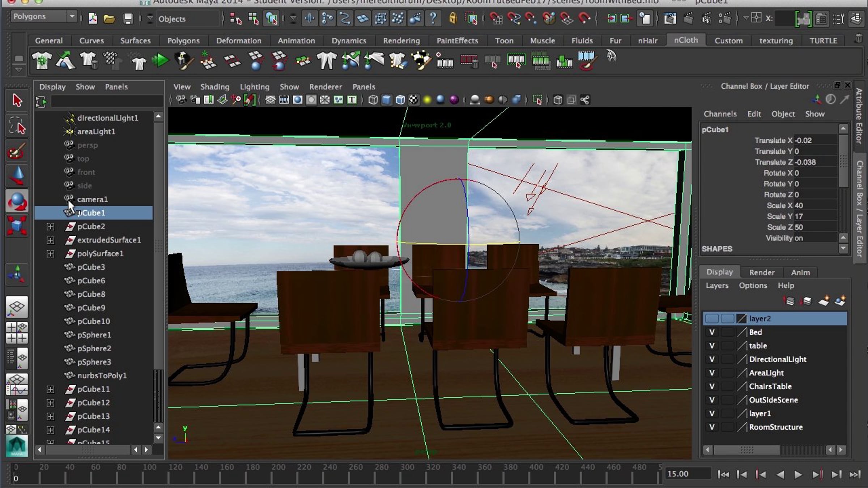
Task: Toggle wireframe on shaded viewport icon
Action: point(400,100)
